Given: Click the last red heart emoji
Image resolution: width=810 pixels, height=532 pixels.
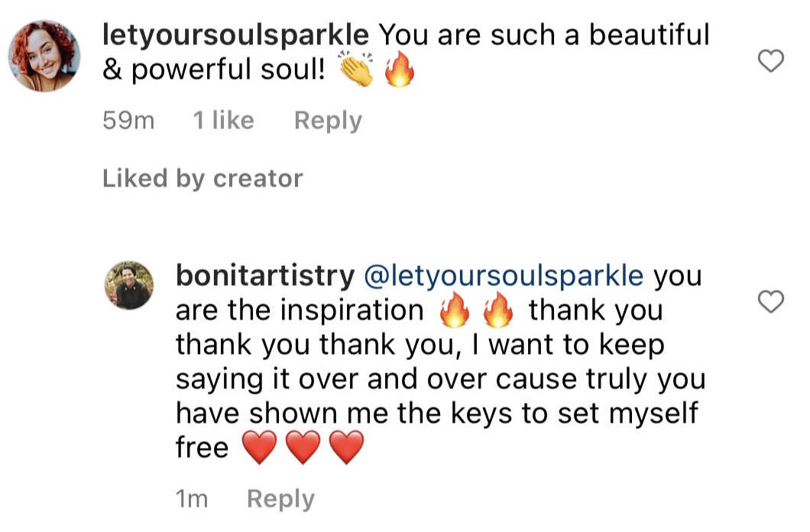Looking at the screenshot, I should pos(346,448).
